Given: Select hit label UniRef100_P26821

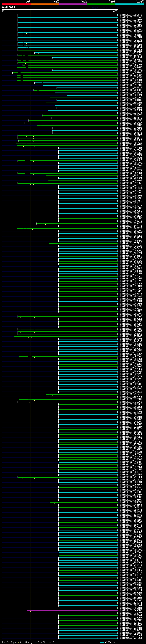Looking at the screenshot, I should [131, 246].
